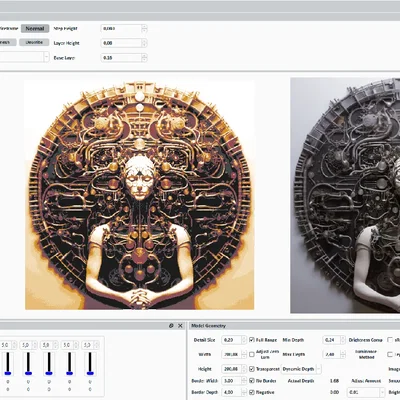This screenshot has width=400, height=400.
Task: Click the rightmost blue vertical slider handle
Action: [90, 373]
